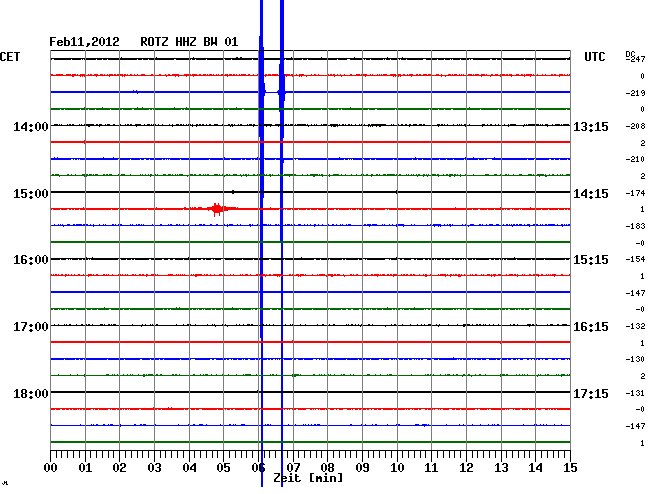Click the DC offset value -130
Viewport: 650px width, 494px height.
pyautogui.click(x=635, y=360)
